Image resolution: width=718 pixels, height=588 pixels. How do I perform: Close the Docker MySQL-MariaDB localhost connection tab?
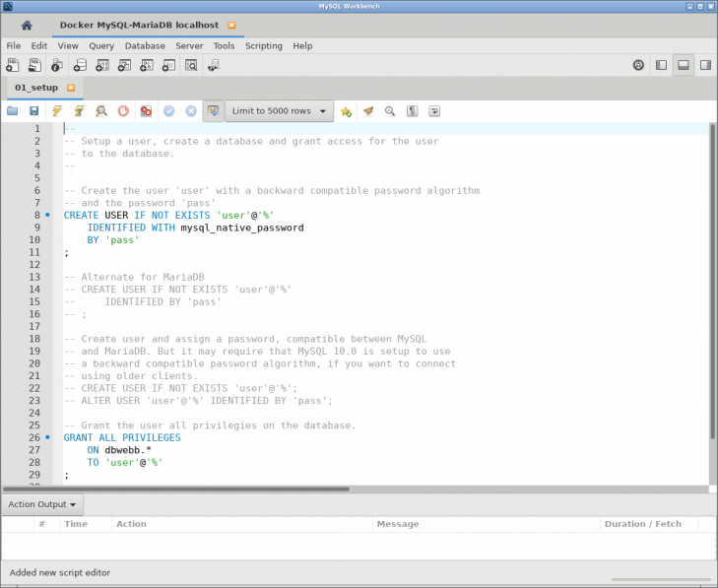click(x=231, y=26)
